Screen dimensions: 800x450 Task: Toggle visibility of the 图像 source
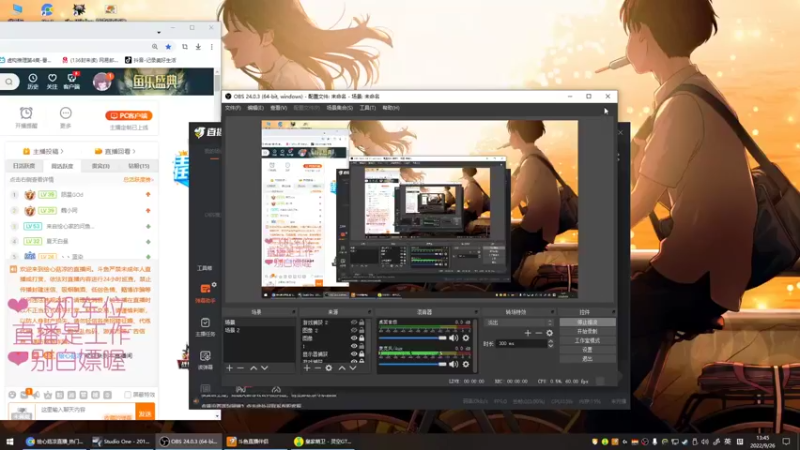[354, 338]
